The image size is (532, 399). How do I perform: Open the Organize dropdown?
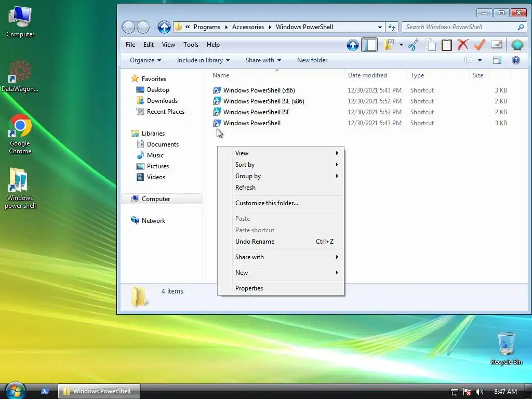[145, 60]
